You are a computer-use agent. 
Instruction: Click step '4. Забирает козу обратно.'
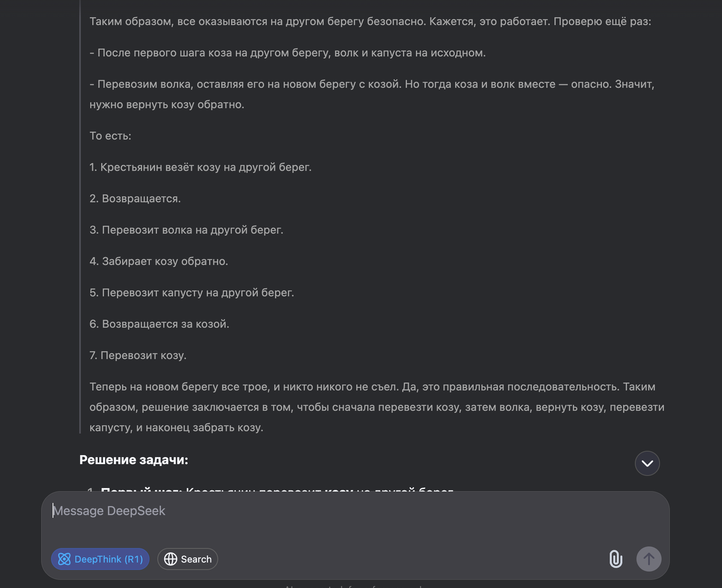159,262
